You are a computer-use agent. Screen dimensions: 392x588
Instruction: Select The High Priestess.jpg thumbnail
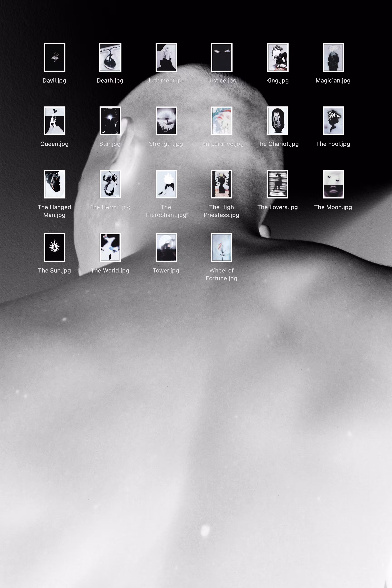coord(222,184)
